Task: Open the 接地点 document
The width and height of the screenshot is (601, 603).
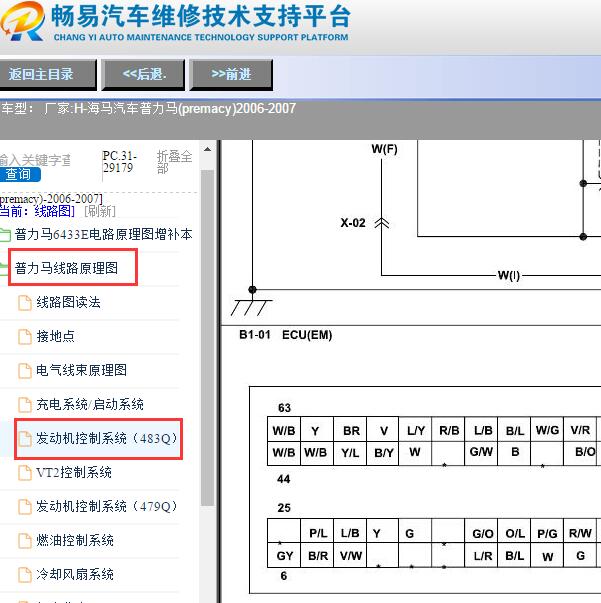Action: (x=55, y=336)
